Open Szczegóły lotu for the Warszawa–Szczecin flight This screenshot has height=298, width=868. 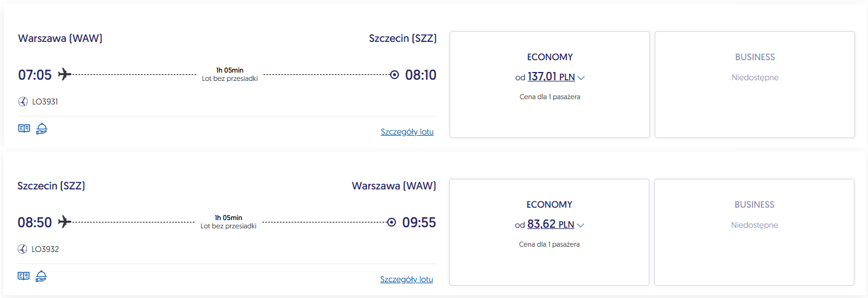pyautogui.click(x=407, y=132)
